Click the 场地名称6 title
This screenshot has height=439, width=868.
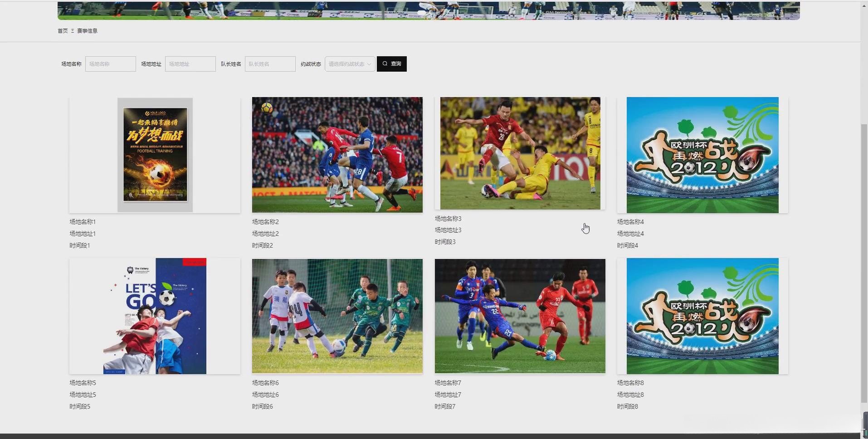[265, 383]
